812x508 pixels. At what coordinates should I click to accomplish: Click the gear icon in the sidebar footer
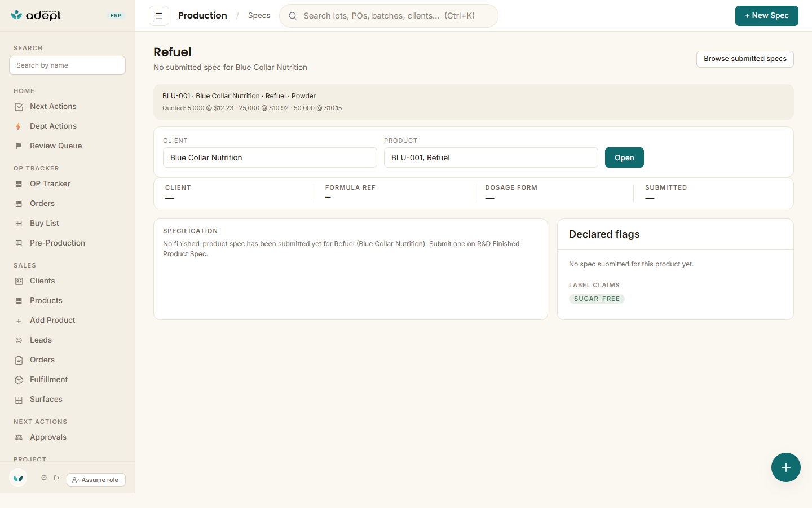[x=44, y=478]
